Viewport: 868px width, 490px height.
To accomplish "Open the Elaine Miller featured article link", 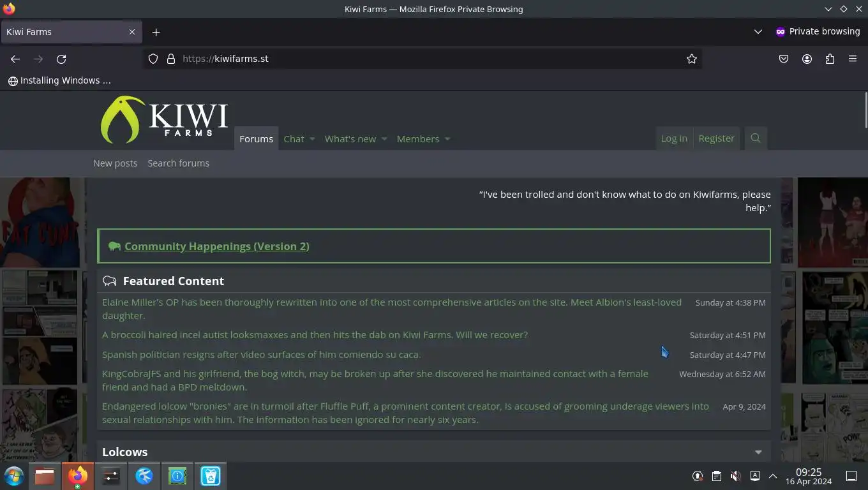I will [392, 309].
